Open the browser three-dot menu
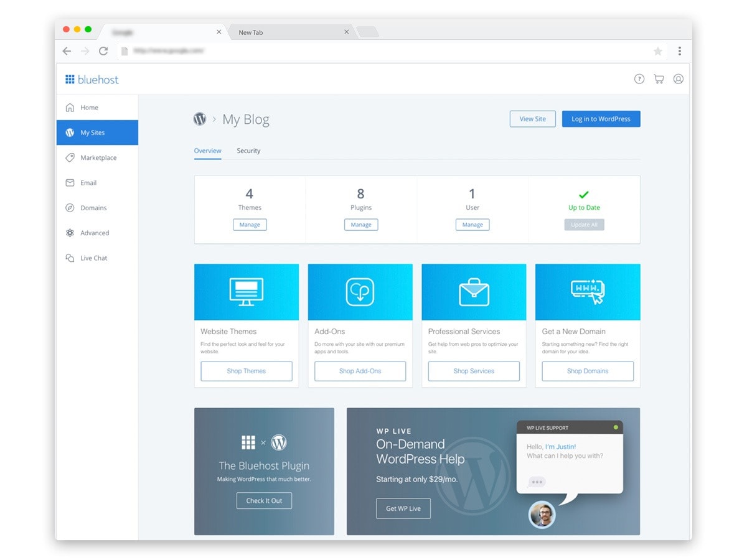Viewport: 747px width, 560px height. 680,51
